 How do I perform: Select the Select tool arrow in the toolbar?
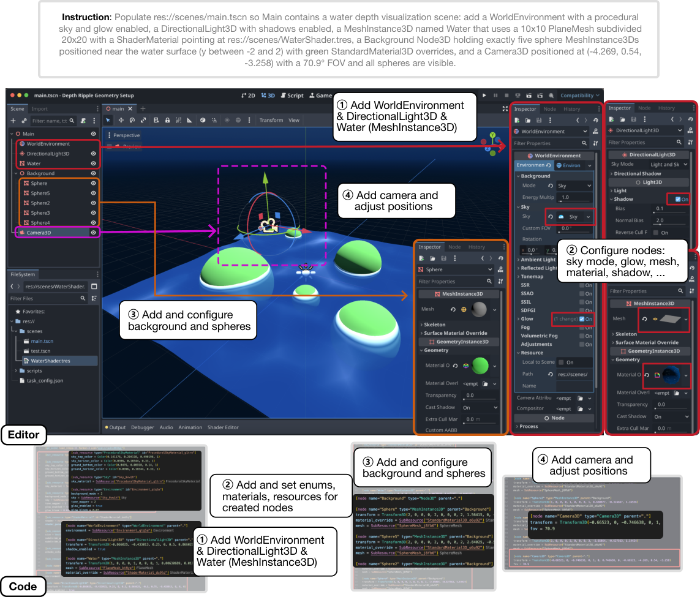108,120
